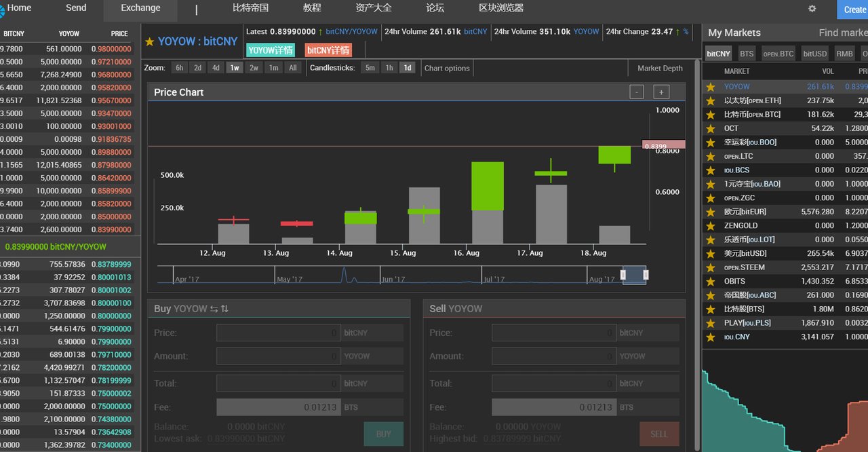Click the star next to OBITS market
Viewport: 868px width, 452px height.
[711, 281]
